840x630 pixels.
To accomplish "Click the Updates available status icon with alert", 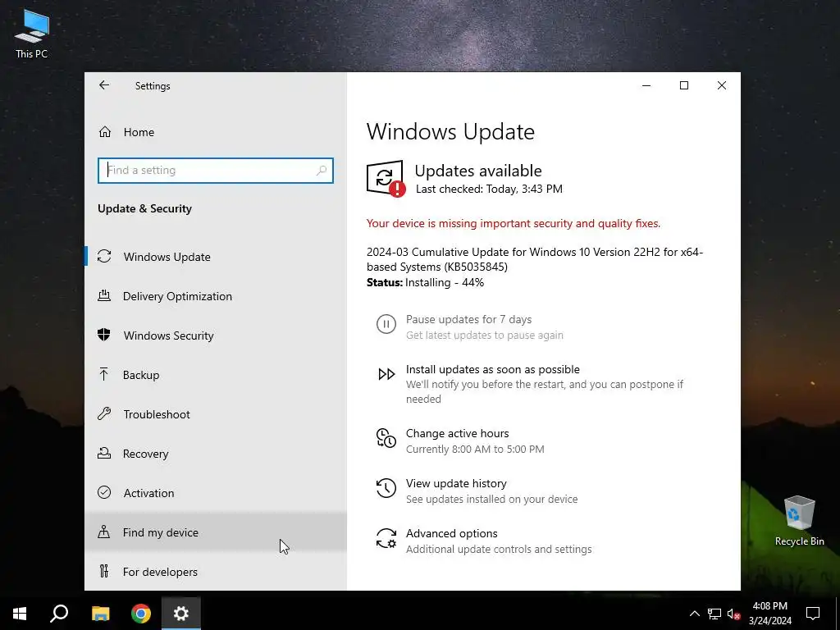I will tap(386, 178).
